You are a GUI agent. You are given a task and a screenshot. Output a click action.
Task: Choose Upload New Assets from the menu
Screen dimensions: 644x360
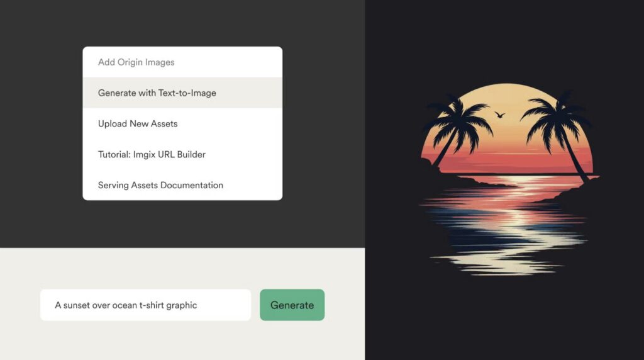click(x=138, y=124)
